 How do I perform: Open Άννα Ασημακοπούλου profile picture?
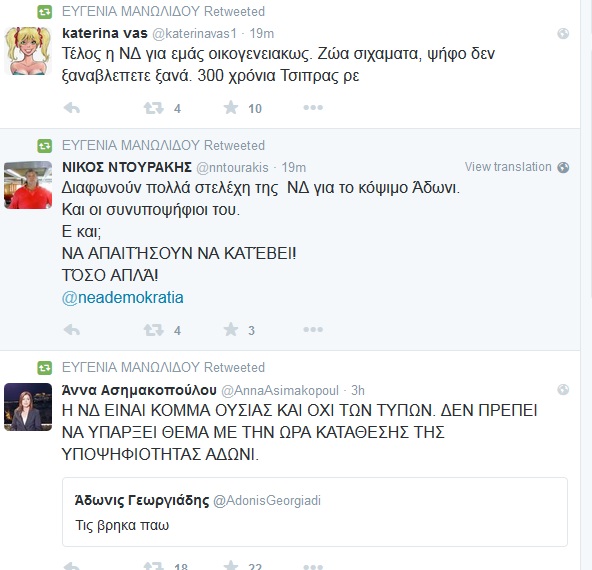[x=28, y=407]
